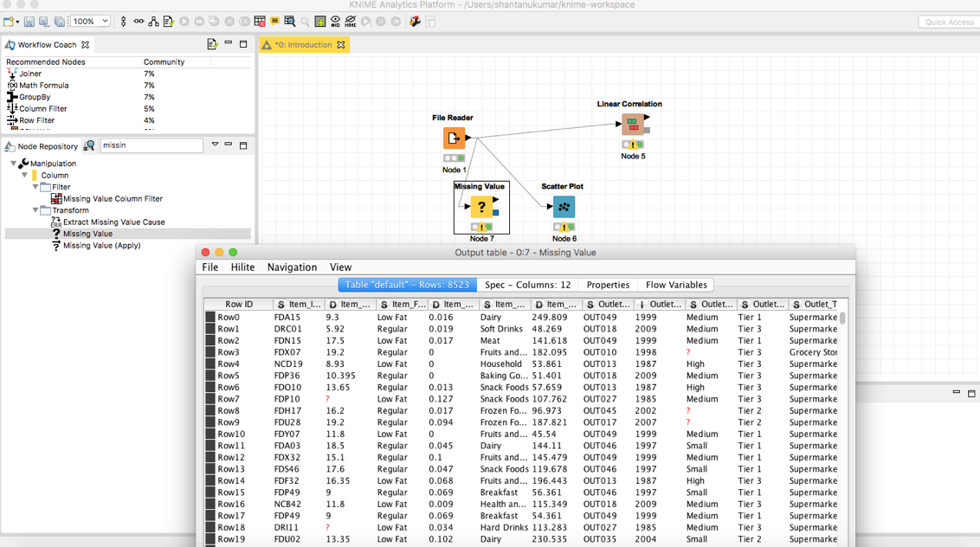
Task: Click the Missing Value node on canvas
Action: [x=481, y=207]
